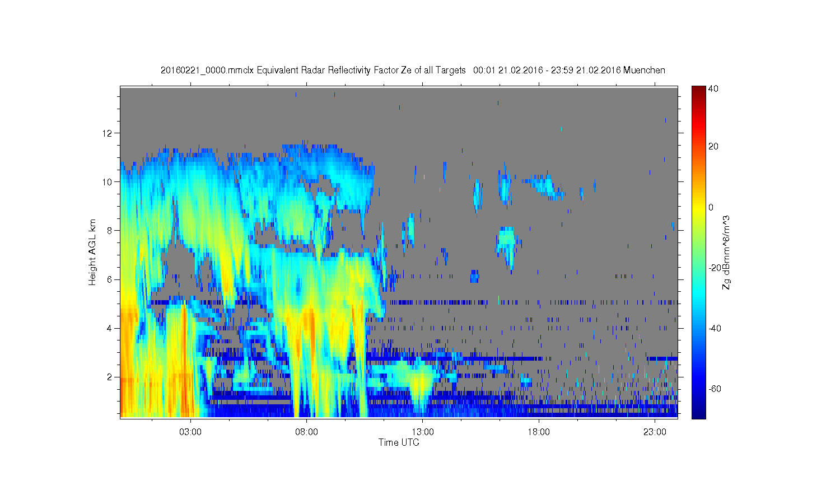Click the colorbar value 0
Viewport: 840px width, 504px height.
(711, 207)
